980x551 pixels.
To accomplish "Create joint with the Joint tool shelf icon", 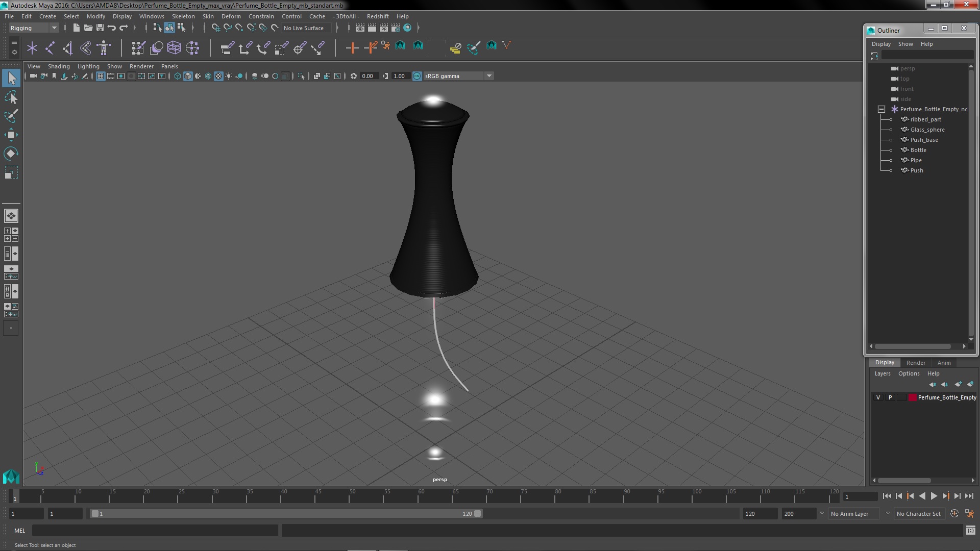I will point(50,48).
